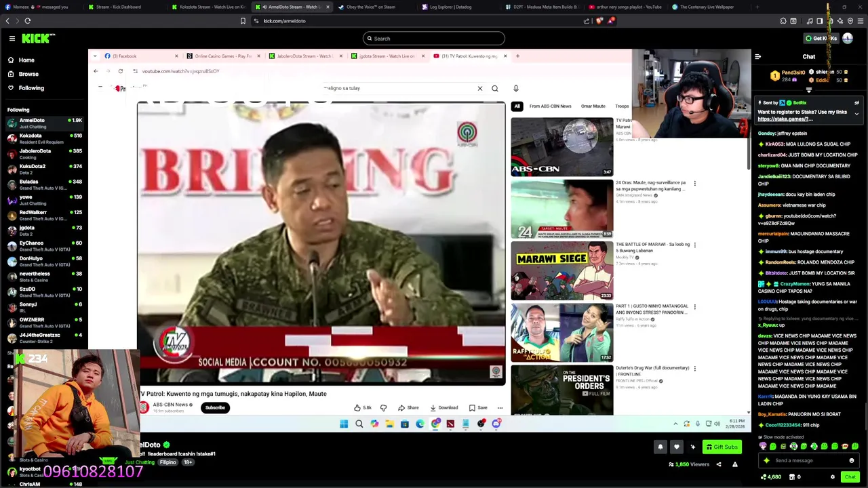Click YouTube Download button
Screen dimensions: 868x488
click(444, 408)
